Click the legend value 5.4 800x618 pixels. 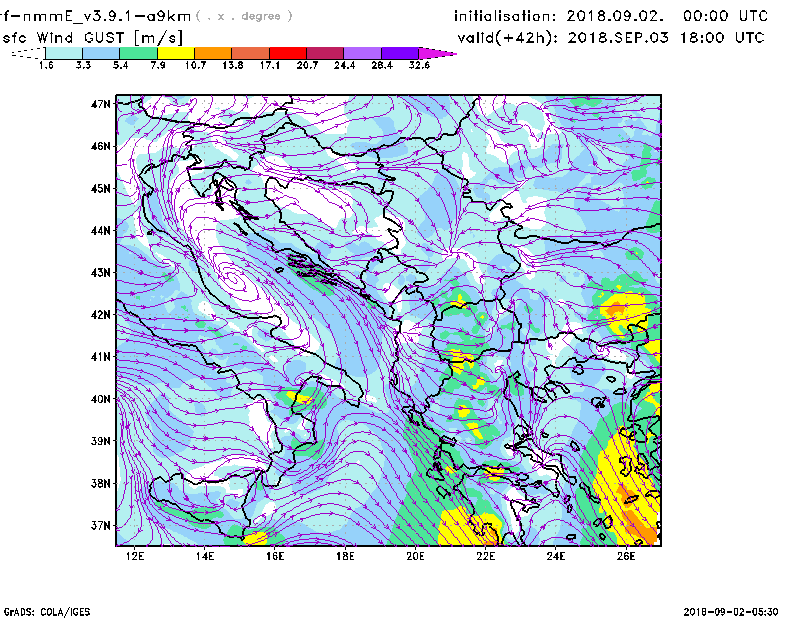[120, 65]
